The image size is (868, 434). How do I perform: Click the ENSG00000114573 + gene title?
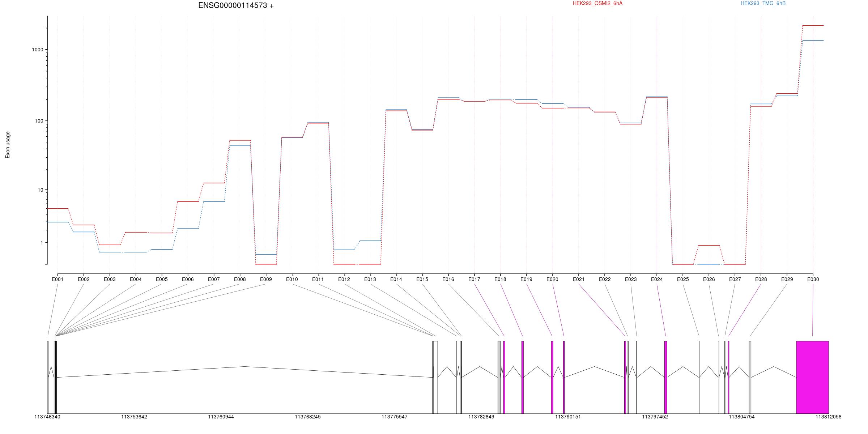[236, 5]
